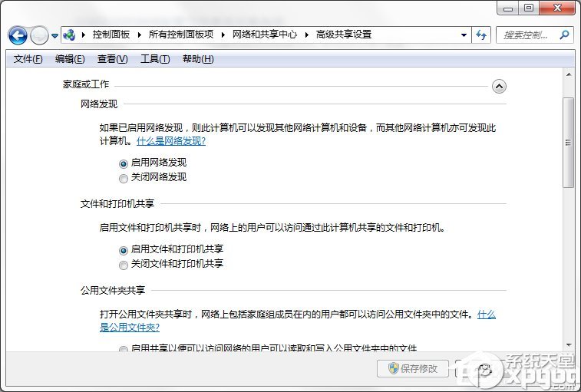Navigate to 控制面板 breadcrumb
The width and height of the screenshot is (581, 392).
[111, 35]
